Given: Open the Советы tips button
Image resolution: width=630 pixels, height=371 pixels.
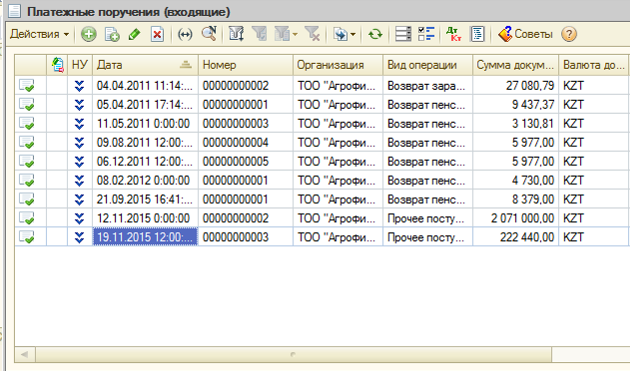Looking at the screenshot, I should (x=526, y=34).
